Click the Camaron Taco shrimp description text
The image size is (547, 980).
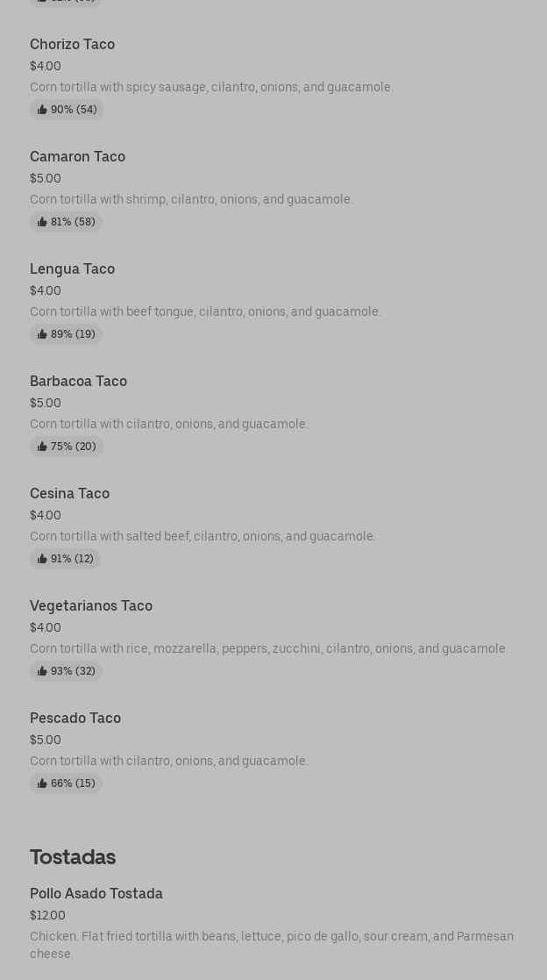191,199
